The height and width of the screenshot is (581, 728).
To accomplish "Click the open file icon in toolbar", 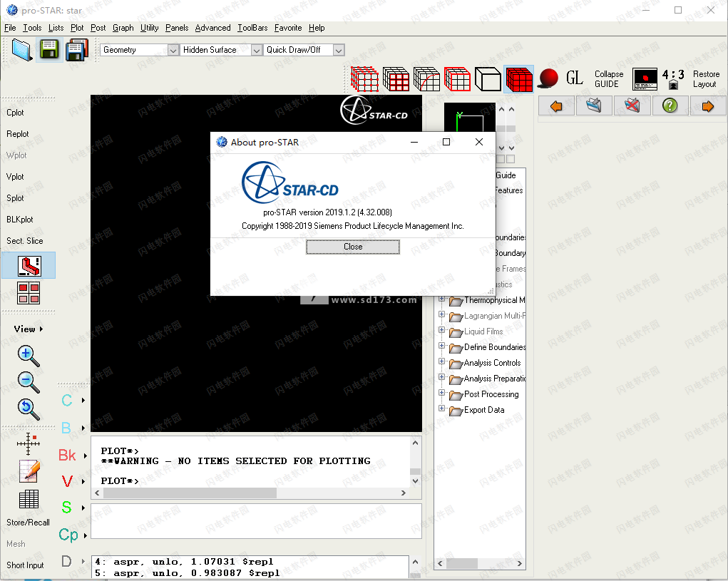I will pos(21,50).
